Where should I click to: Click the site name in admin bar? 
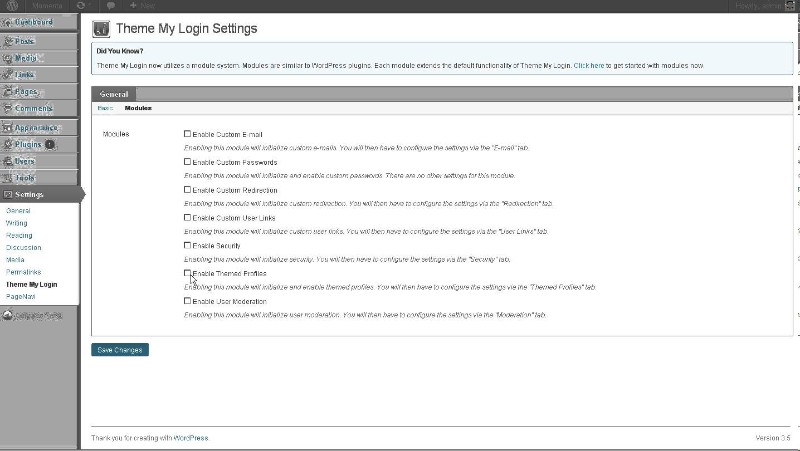[x=47, y=6]
